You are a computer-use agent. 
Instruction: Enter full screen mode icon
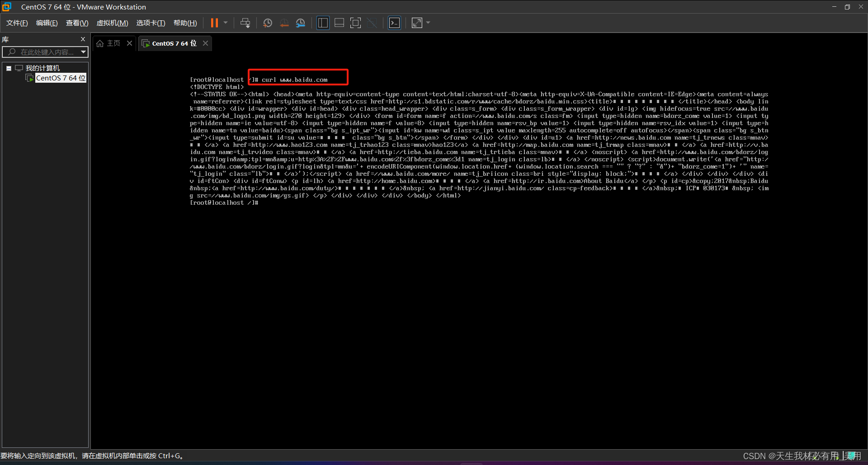356,23
